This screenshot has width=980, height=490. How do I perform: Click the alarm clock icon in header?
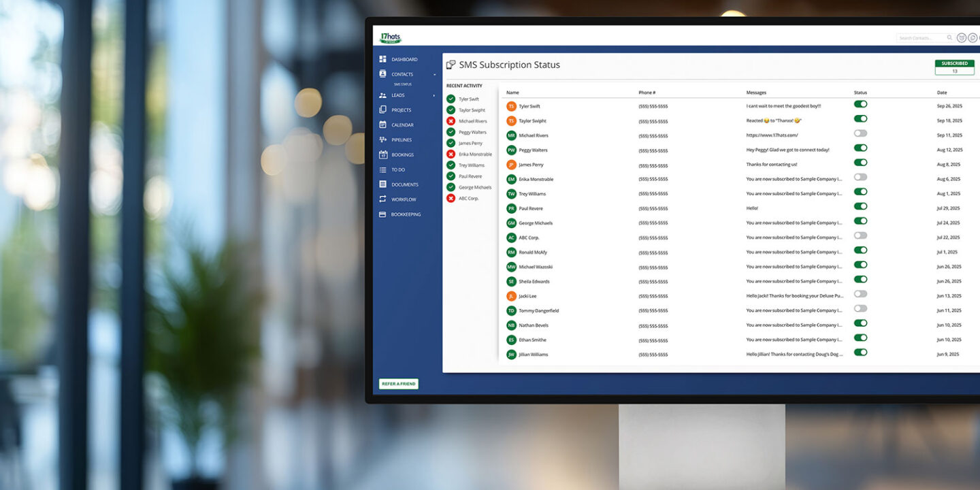(x=962, y=38)
